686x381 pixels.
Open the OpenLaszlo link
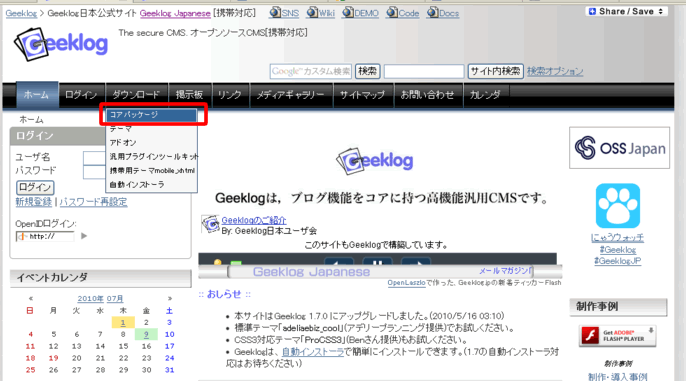click(x=406, y=283)
